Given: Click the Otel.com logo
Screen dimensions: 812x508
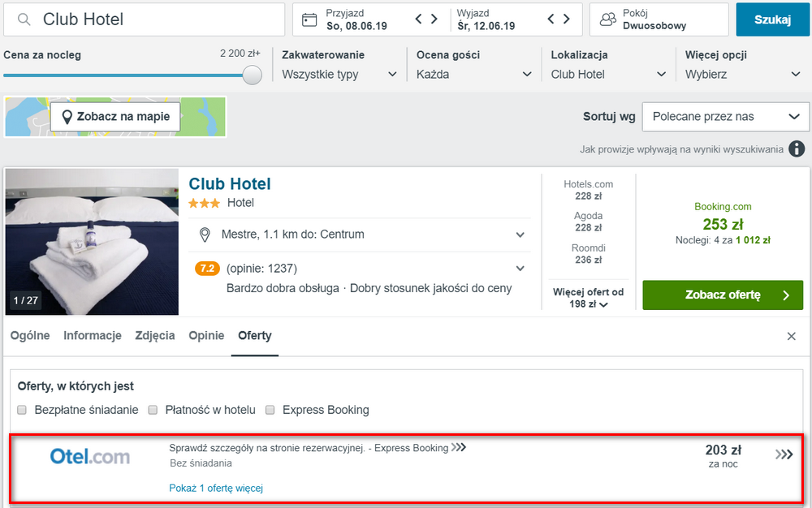Looking at the screenshot, I should 90,456.
